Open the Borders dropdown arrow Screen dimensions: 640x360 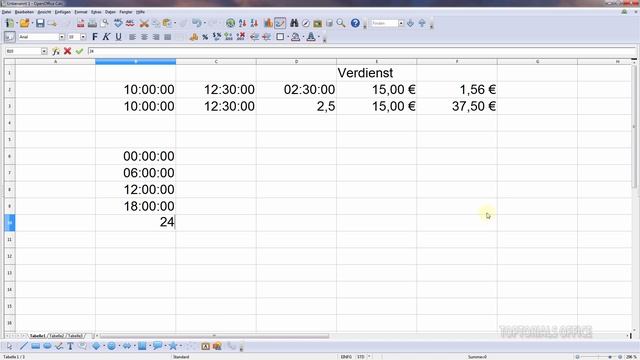point(287,37)
